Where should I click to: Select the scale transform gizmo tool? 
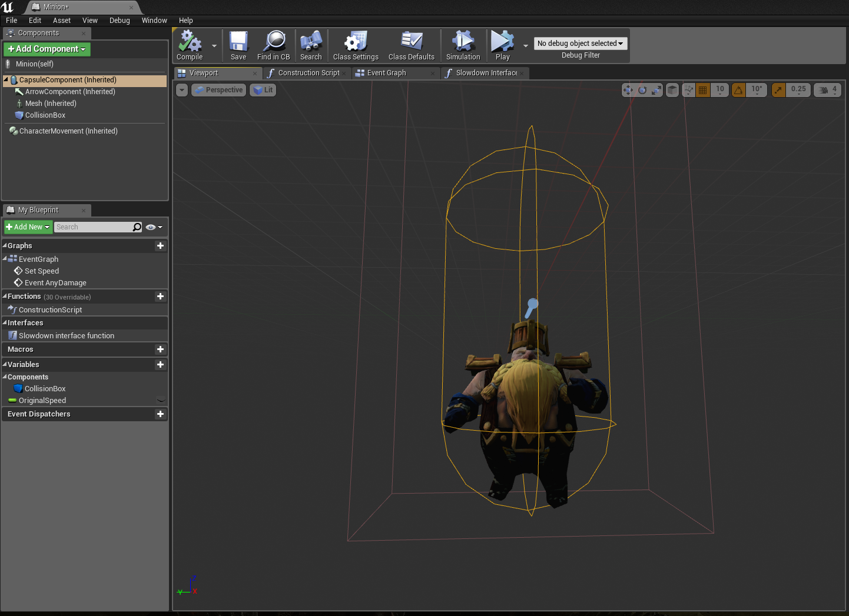pyautogui.click(x=656, y=90)
